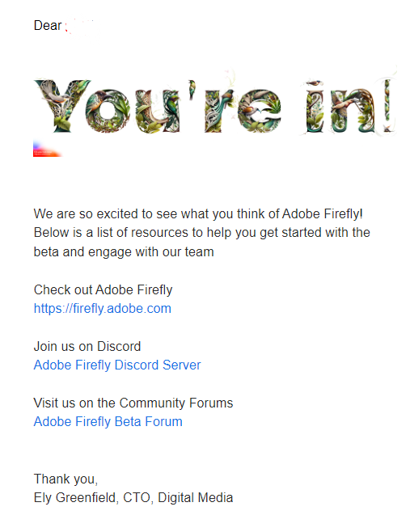The image size is (410, 532).
Task: Click the bird dotting the letter i
Action: click(x=315, y=83)
